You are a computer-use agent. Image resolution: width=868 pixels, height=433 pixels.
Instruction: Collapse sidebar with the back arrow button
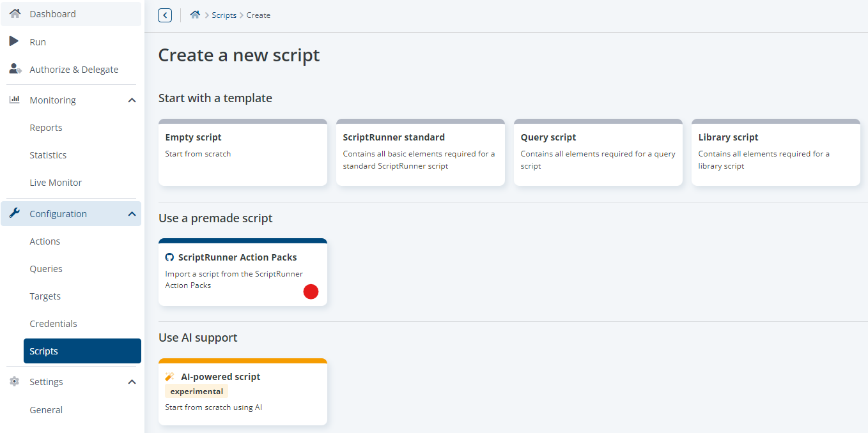pos(165,15)
